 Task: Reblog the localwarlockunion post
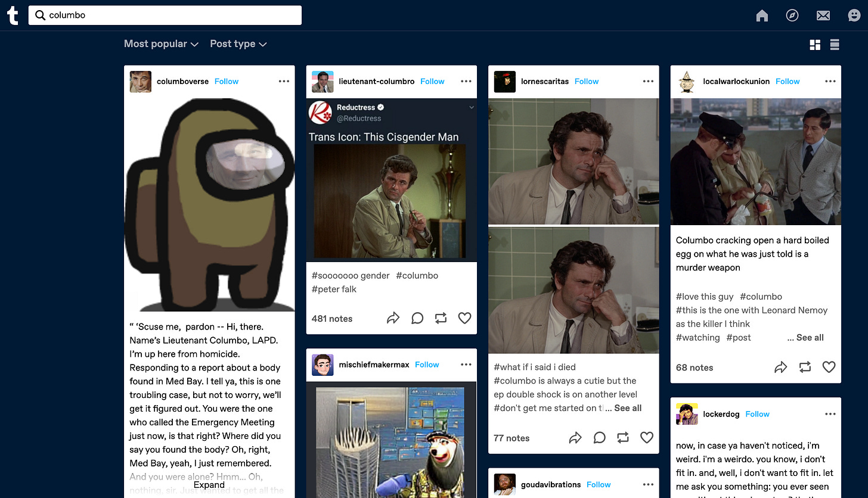point(805,368)
